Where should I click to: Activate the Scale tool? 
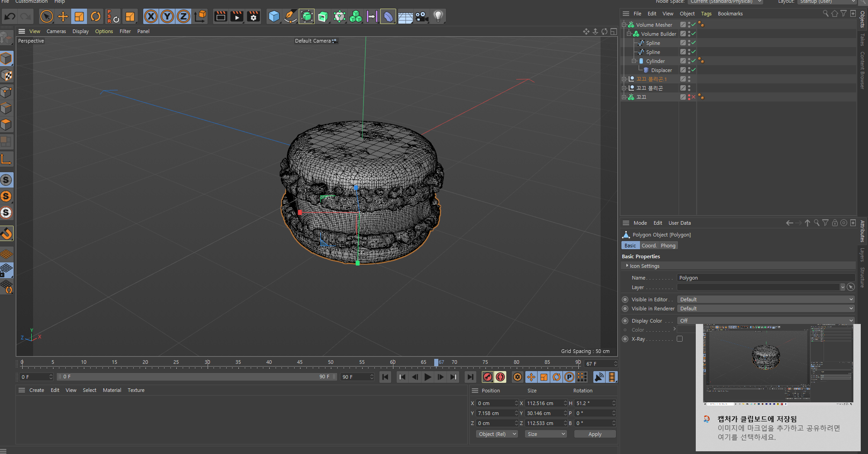(x=79, y=17)
